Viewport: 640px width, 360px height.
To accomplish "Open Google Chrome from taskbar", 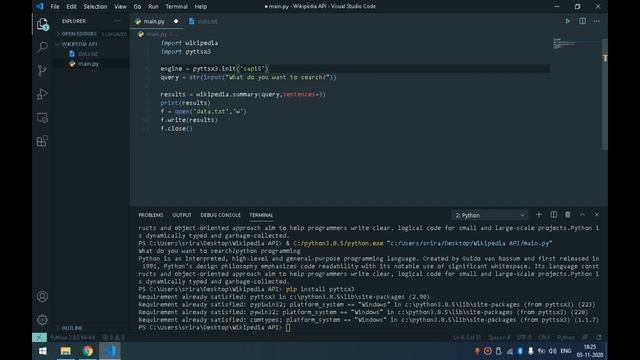I will point(88,351).
